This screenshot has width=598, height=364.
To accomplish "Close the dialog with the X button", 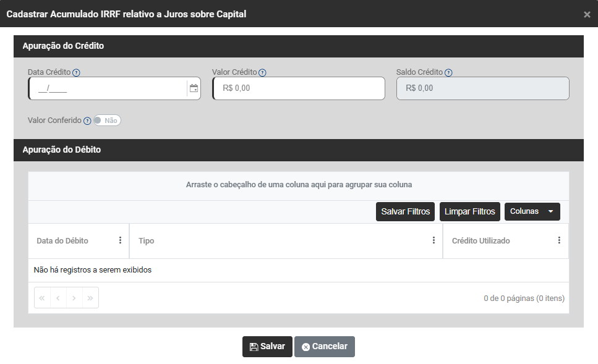I will coord(587,14).
